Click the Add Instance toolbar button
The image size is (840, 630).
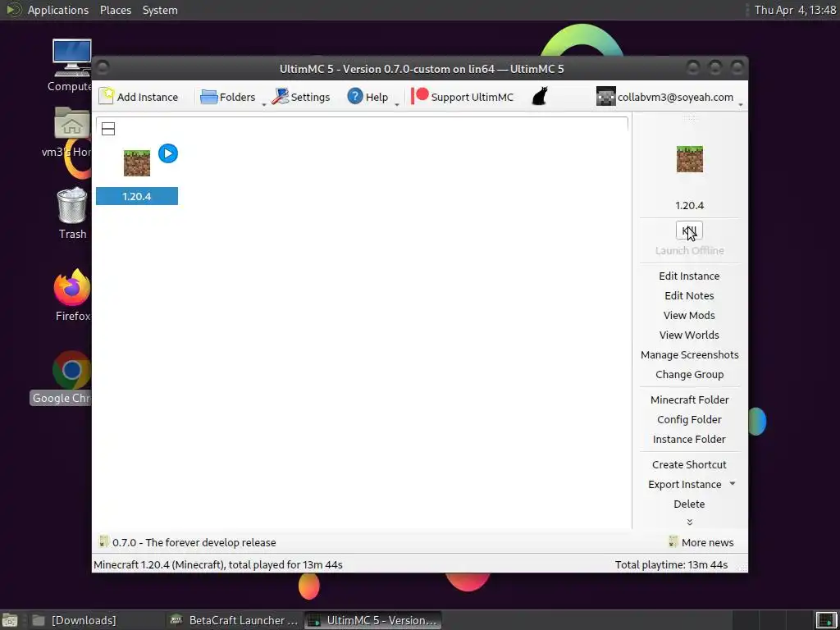(x=138, y=97)
